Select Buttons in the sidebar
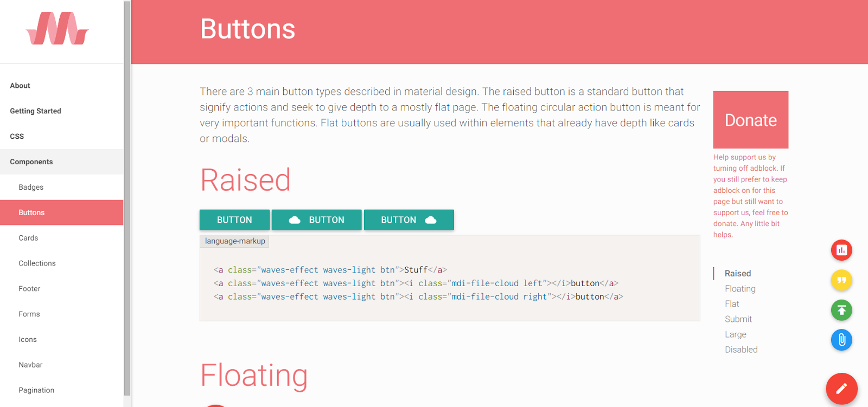Viewport: 868px width, 407px height. (x=61, y=212)
